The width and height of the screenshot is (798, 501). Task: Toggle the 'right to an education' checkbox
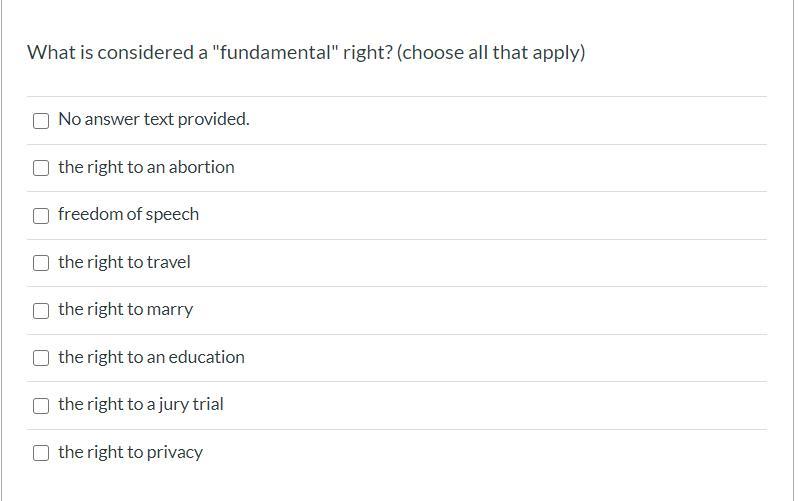click(41, 358)
